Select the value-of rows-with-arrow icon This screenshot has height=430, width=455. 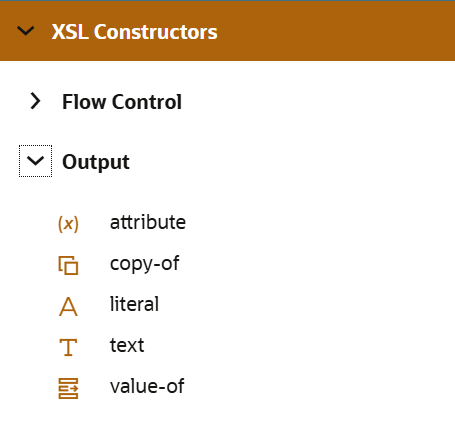(x=68, y=388)
